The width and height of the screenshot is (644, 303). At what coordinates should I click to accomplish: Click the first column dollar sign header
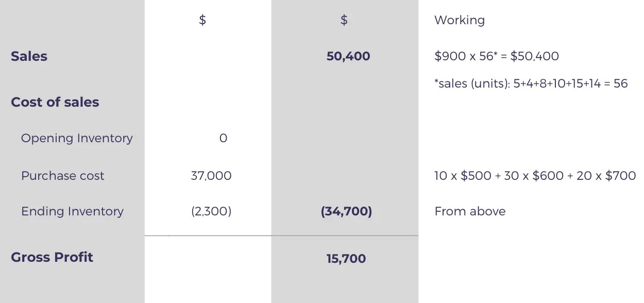202,20
